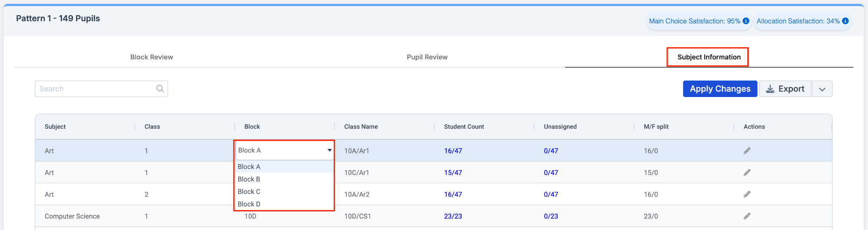Show info for Main Choice Satisfaction

(x=746, y=21)
